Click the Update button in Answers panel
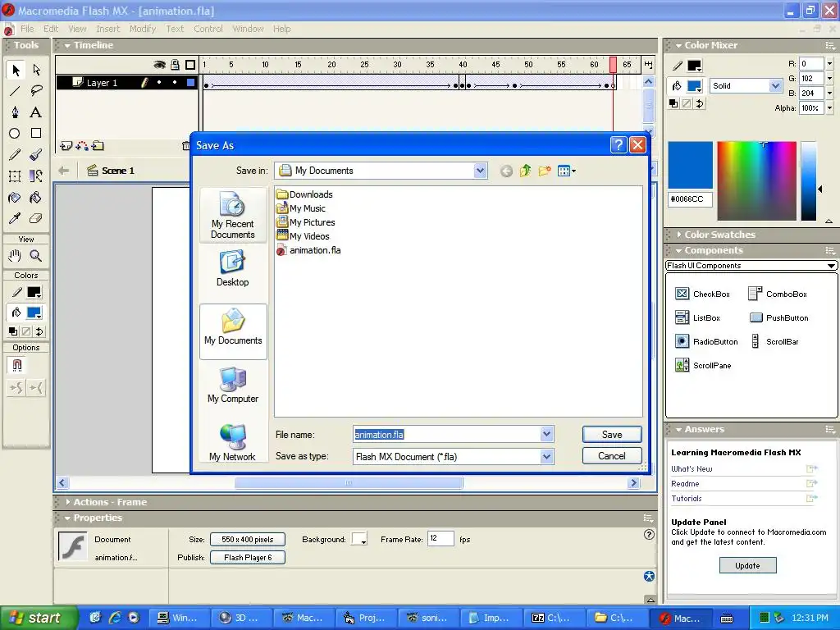Image resolution: width=840 pixels, height=630 pixels. pos(748,565)
